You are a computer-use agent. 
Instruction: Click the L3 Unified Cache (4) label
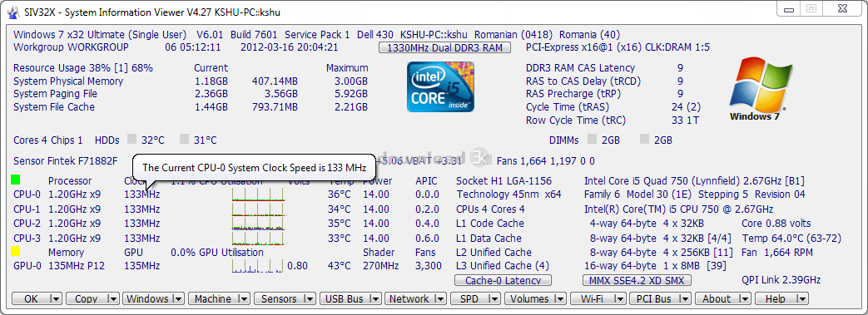(x=503, y=266)
